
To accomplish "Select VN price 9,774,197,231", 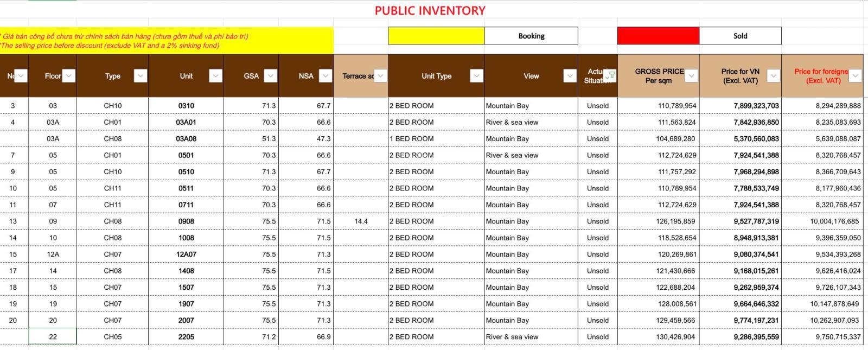I will pos(741,321).
